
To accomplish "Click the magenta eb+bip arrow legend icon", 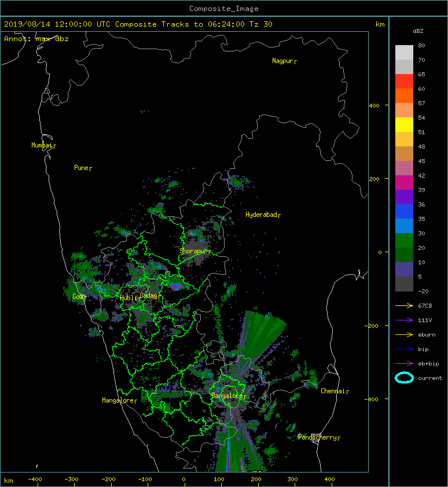I will point(404,363).
